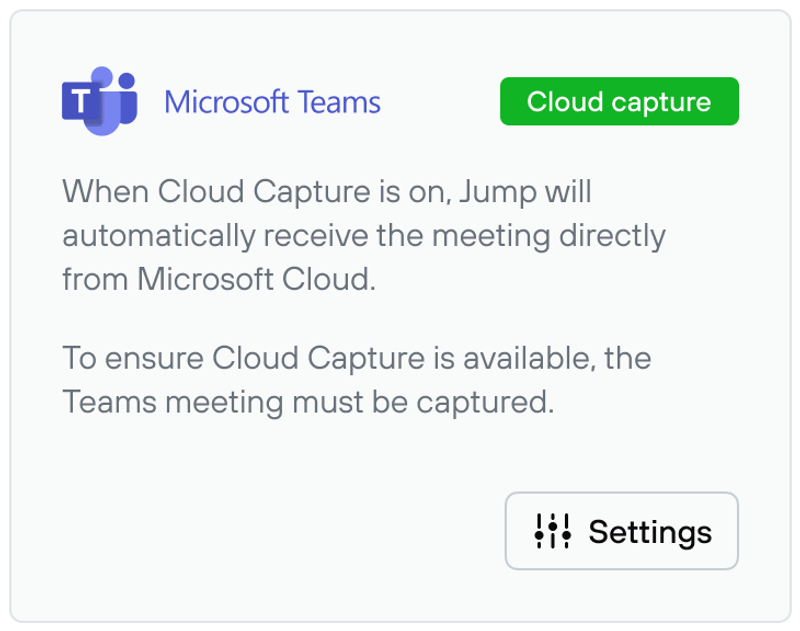This screenshot has height=631, width=800.
Task: Click 'automatically receive the meeting directly' line
Action: [x=364, y=236]
